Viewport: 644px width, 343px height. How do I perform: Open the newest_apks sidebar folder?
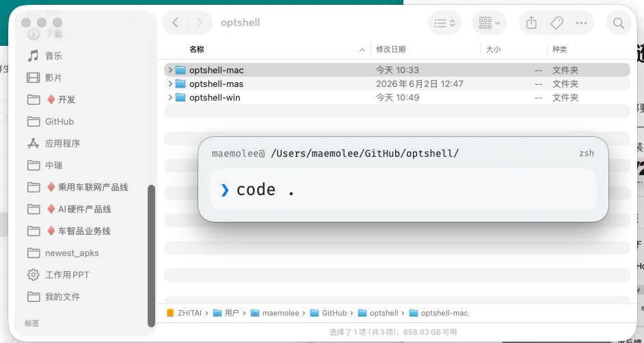72,253
